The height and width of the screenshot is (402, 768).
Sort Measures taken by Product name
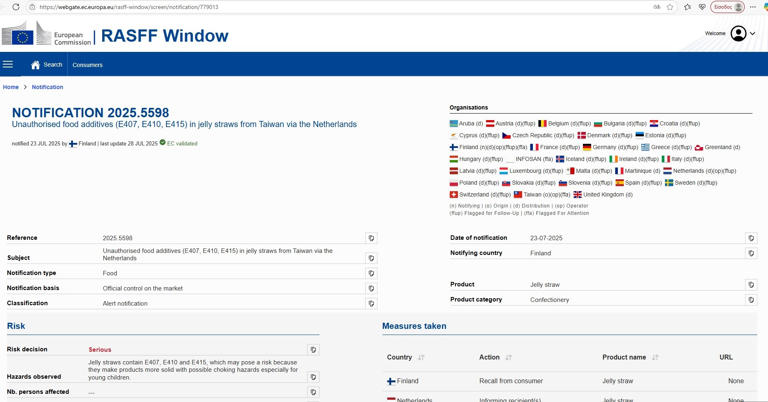pos(655,357)
